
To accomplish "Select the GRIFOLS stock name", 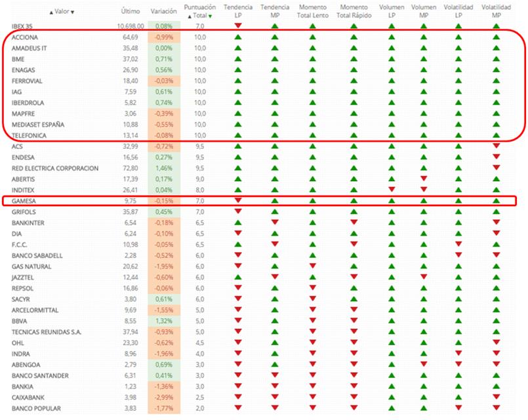I will pyautogui.click(x=24, y=212).
